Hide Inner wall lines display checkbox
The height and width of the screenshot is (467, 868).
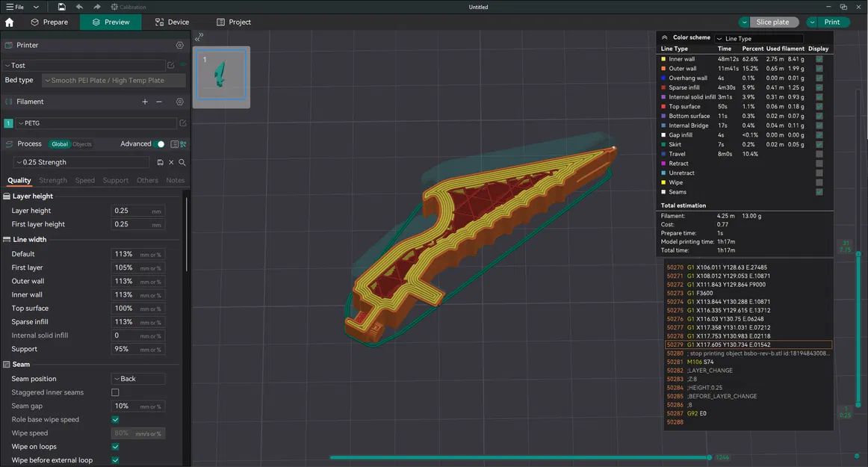[819, 59]
